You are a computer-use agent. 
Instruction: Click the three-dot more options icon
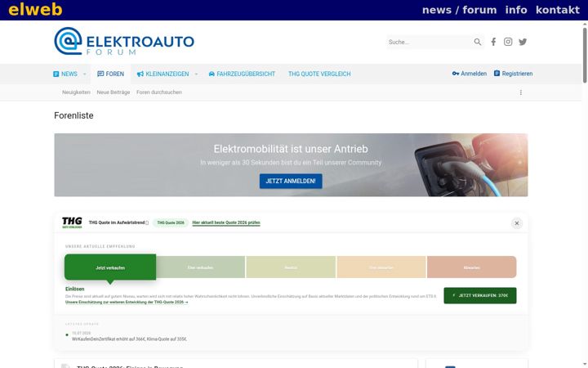tap(520, 92)
